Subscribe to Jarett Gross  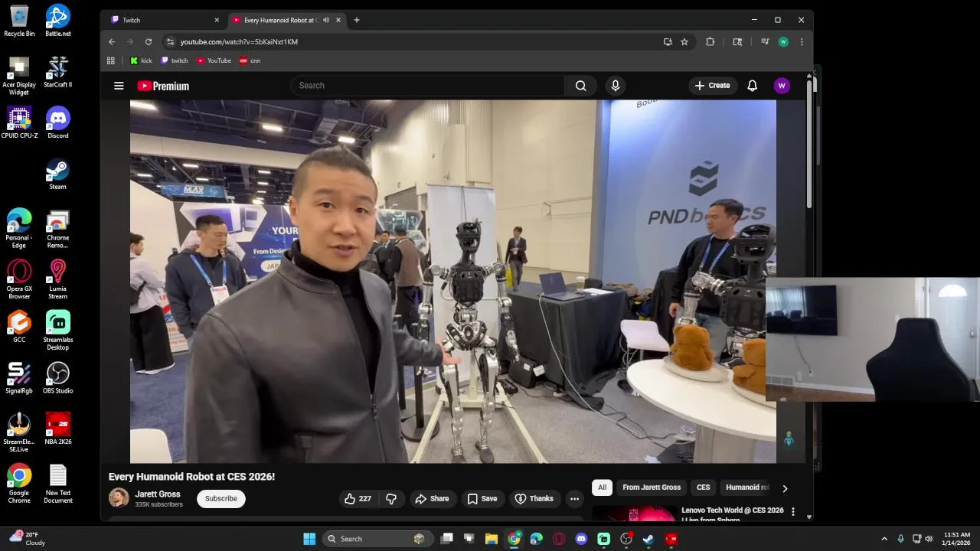pos(220,498)
